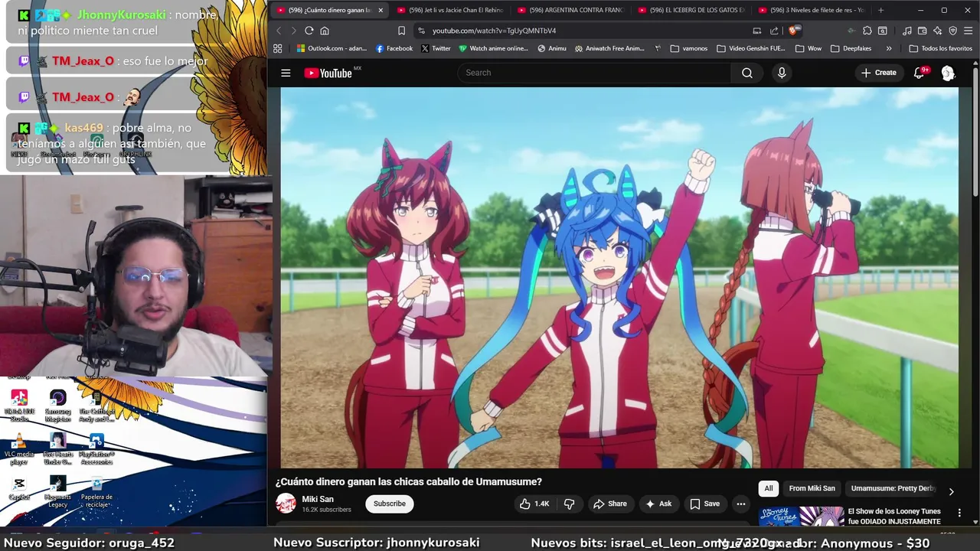The image size is (980, 551).
Task: Click the youtube.com address bar URL
Action: point(494,31)
